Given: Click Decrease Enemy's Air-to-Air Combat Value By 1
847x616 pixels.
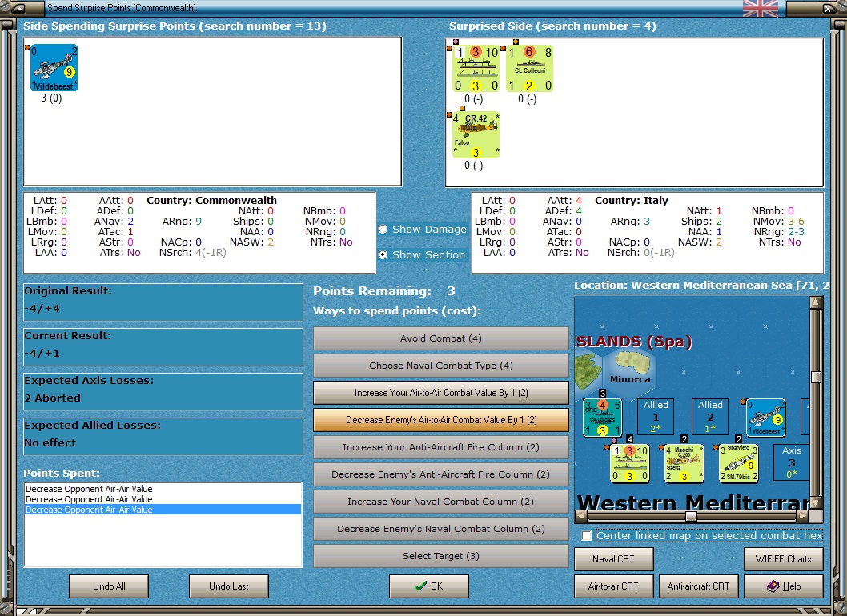Looking at the screenshot, I should 441,420.
